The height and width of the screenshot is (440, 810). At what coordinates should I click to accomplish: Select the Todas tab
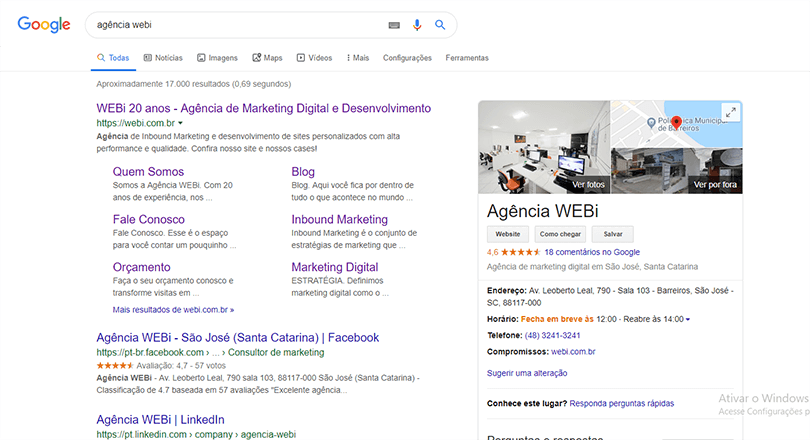click(x=113, y=58)
